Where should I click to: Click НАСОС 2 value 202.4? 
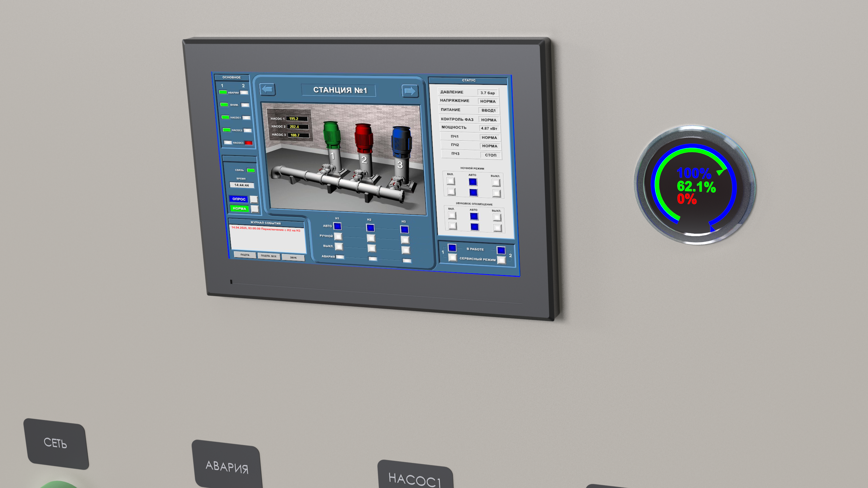[297, 127]
